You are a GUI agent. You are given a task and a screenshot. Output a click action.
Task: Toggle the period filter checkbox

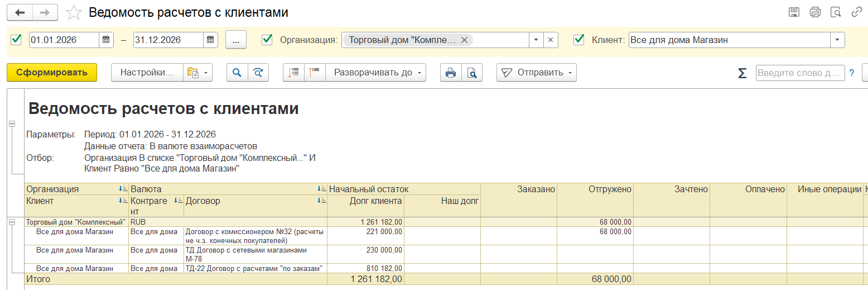16,39
